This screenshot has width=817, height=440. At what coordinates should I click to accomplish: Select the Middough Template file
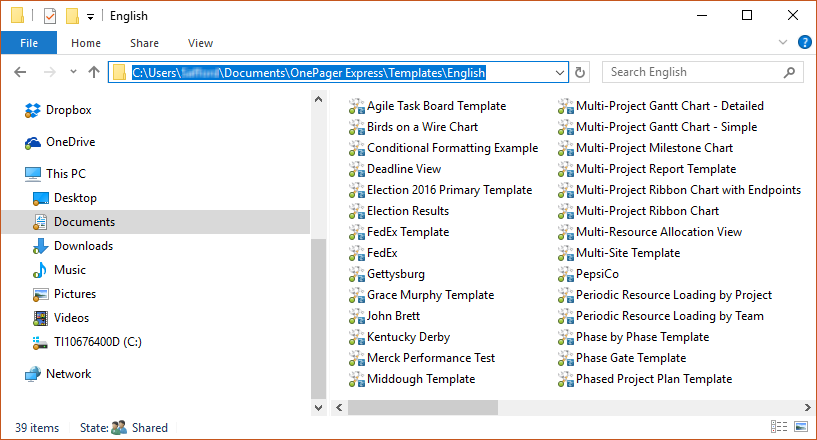tap(412, 379)
